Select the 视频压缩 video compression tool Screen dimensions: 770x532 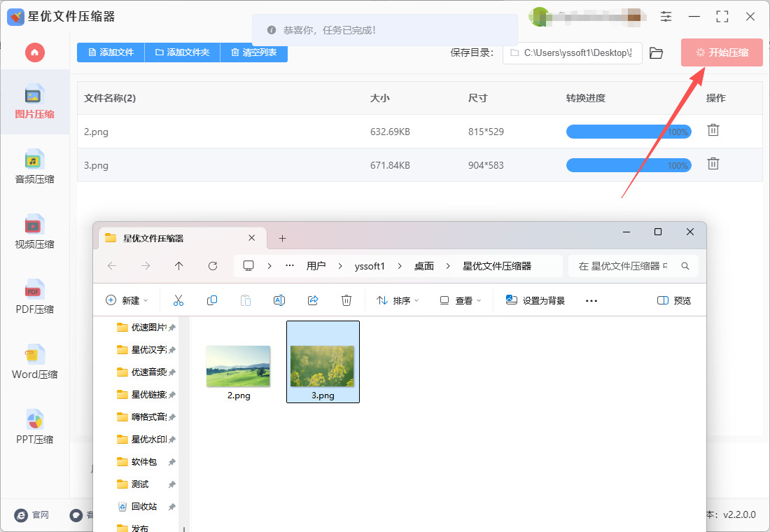pyautogui.click(x=34, y=232)
